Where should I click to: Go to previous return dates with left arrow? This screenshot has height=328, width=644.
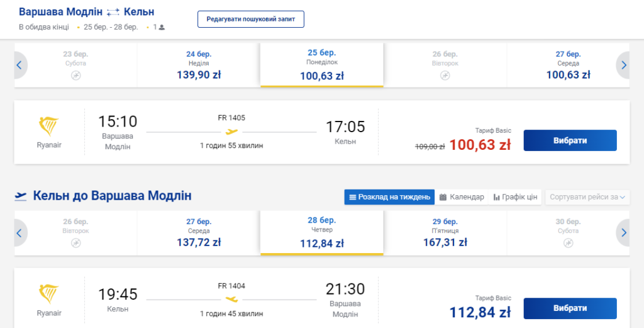point(19,233)
